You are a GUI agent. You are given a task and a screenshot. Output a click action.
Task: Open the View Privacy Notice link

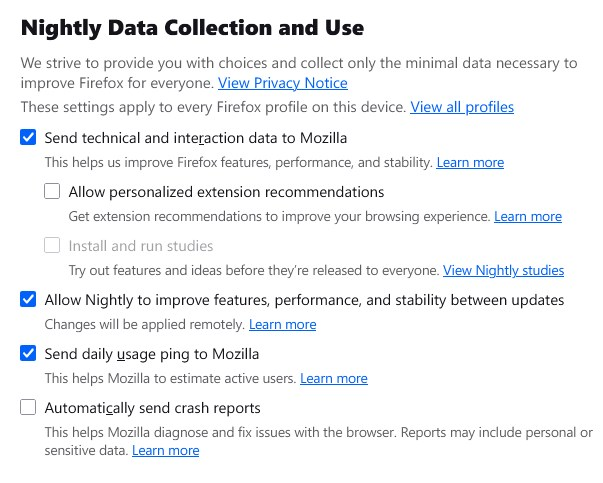click(282, 83)
